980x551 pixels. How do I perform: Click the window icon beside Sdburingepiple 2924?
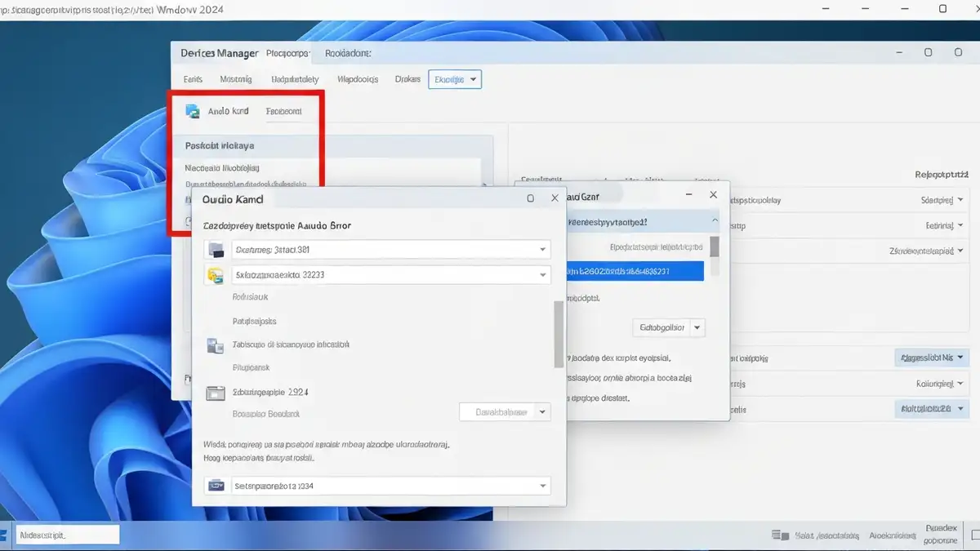pos(216,393)
